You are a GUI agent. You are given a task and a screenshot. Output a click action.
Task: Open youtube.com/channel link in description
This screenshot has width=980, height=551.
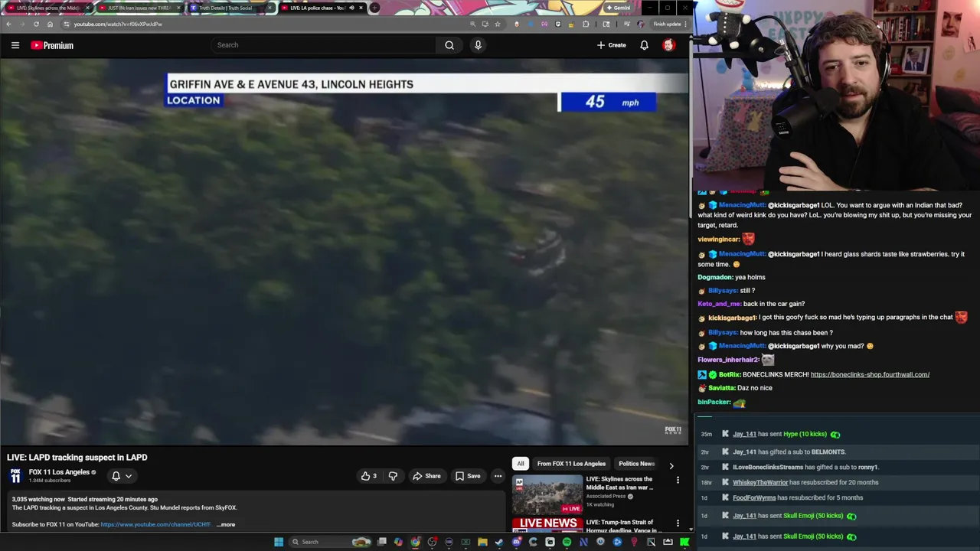point(155,525)
